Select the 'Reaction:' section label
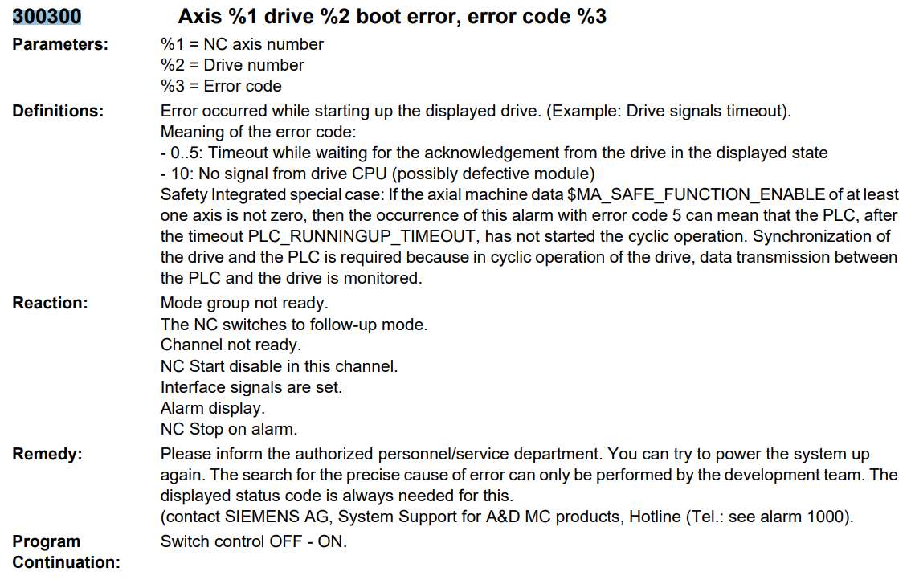Viewport: 911px width, 588px height. coord(50,304)
